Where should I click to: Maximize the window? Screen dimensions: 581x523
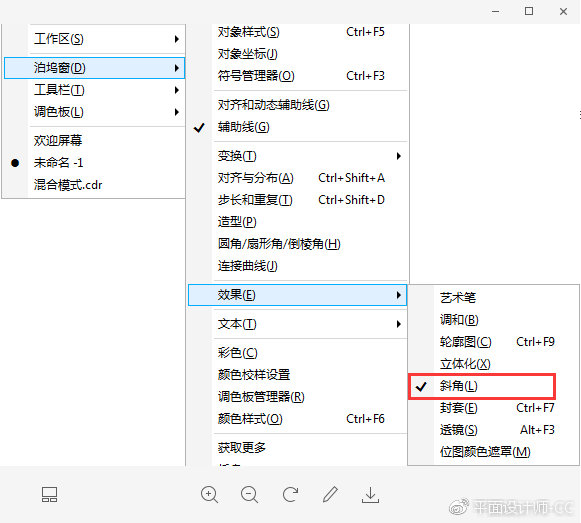click(x=529, y=11)
